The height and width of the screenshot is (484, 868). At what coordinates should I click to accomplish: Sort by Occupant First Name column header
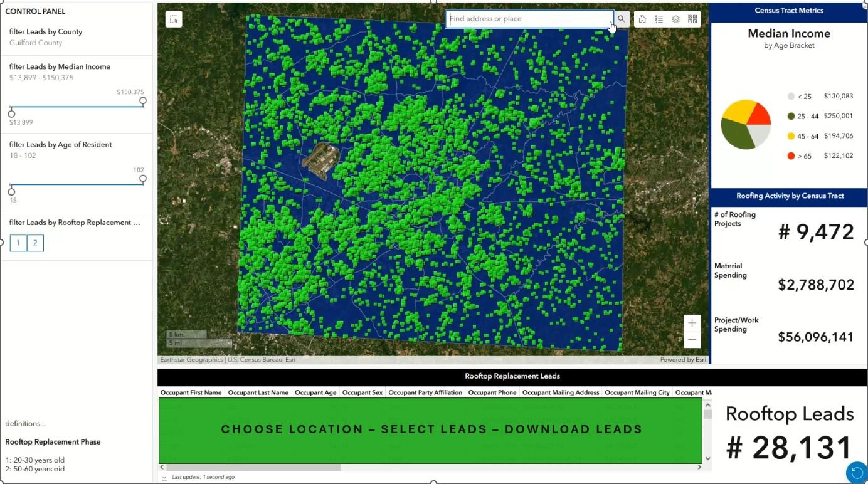[191, 392]
